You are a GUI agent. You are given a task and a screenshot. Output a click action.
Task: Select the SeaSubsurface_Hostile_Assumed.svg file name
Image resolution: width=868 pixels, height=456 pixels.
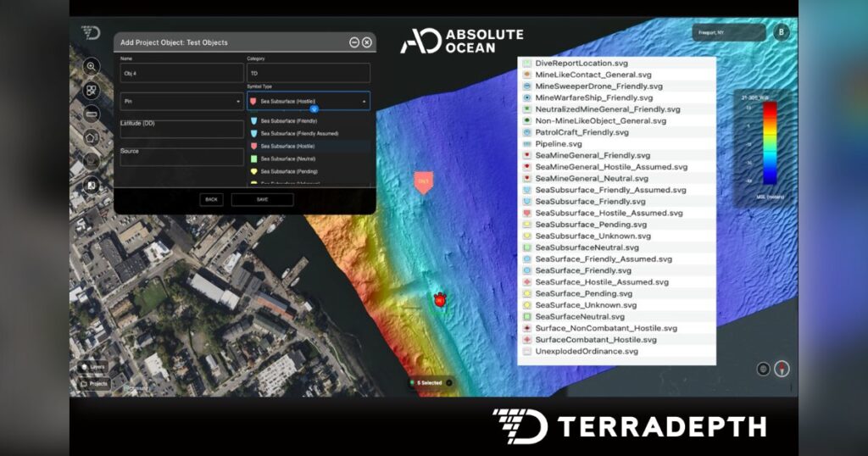[x=609, y=213]
